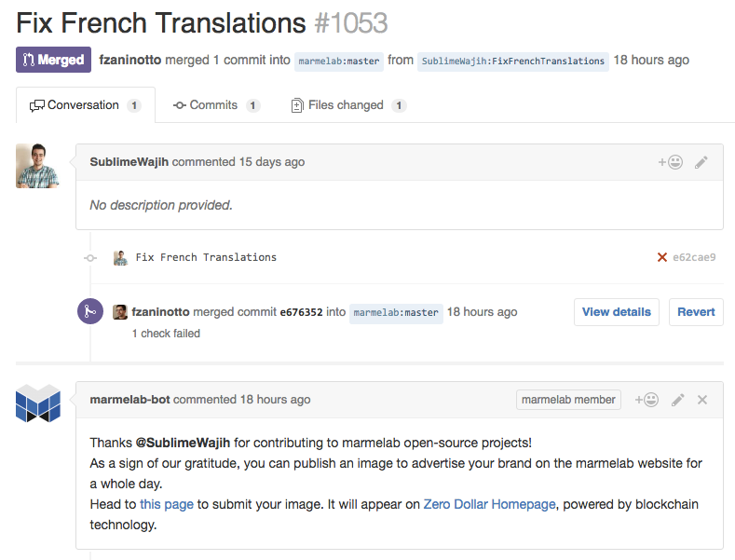
Task: Open SublimeWajih's profile avatar
Action: [37, 166]
